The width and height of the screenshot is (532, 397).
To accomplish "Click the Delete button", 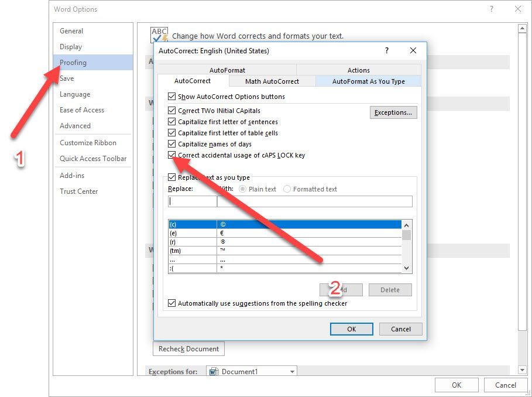I will 390,290.
